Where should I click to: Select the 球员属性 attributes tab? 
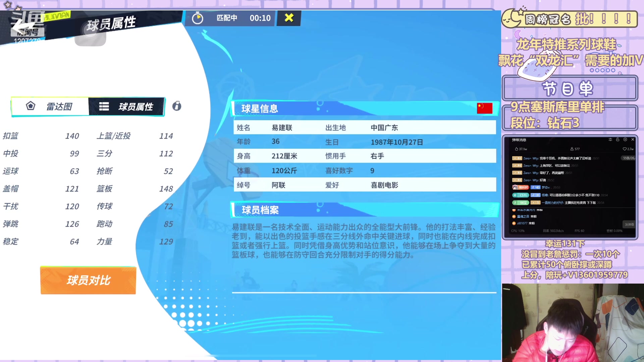(126, 107)
